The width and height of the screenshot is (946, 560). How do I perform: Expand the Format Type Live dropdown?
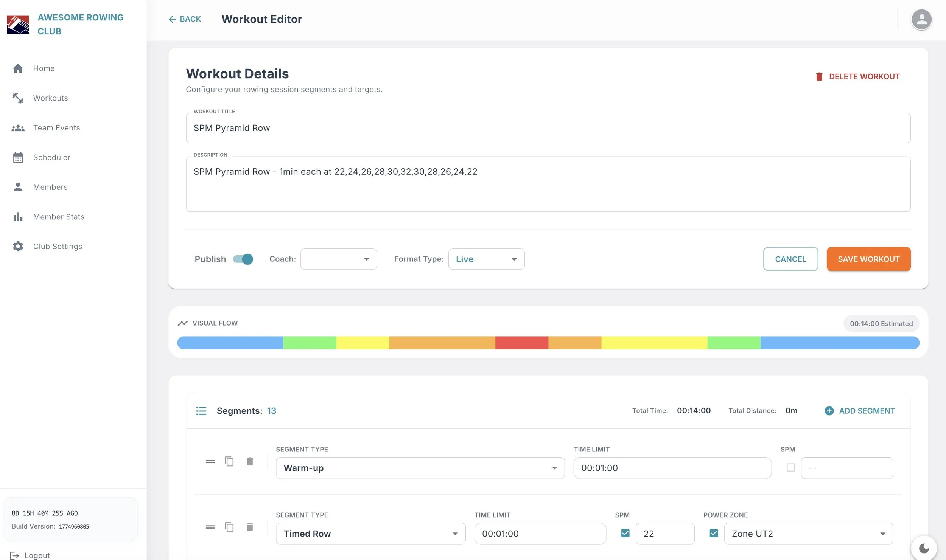(x=486, y=259)
